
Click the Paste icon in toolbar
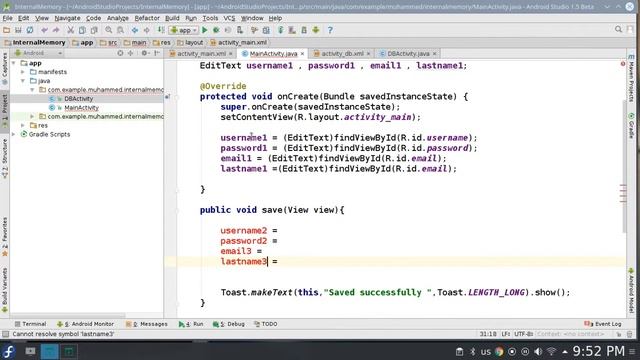pos(94,30)
